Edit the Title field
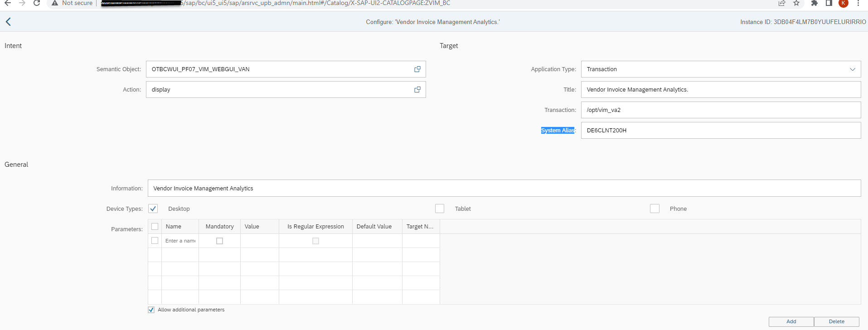Image resolution: width=868 pixels, height=330 pixels. [x=721, y=90]
